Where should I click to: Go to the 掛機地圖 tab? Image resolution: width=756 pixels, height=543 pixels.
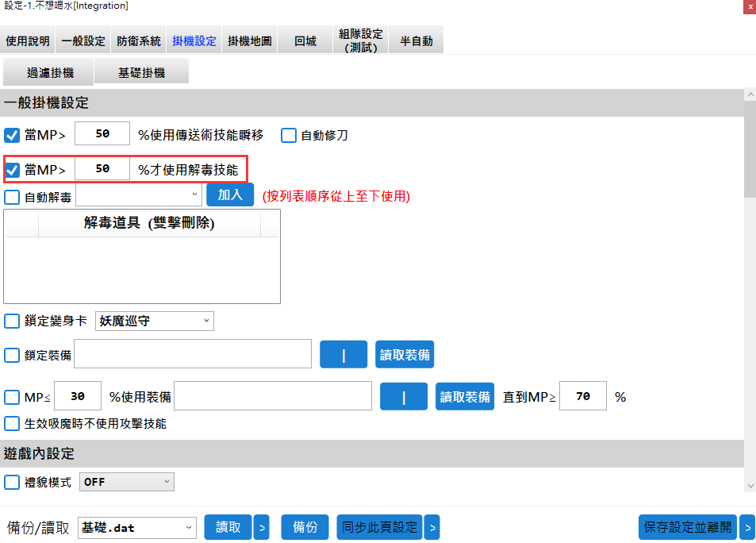point(250,40)
